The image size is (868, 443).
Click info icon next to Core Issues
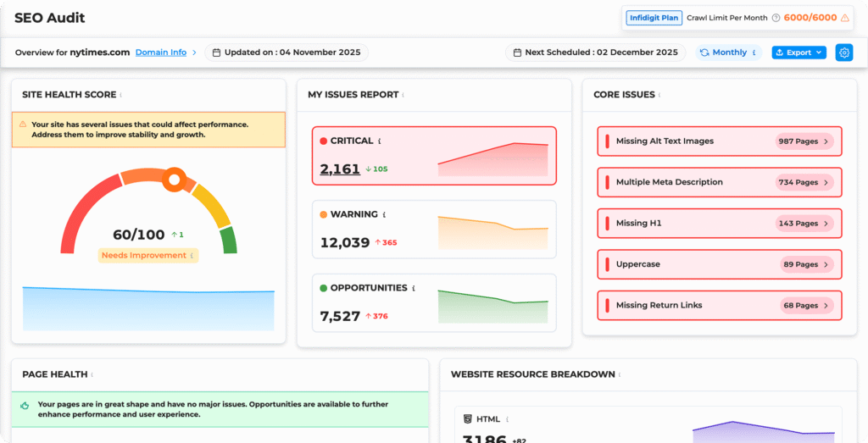click(x=659, y=95)
